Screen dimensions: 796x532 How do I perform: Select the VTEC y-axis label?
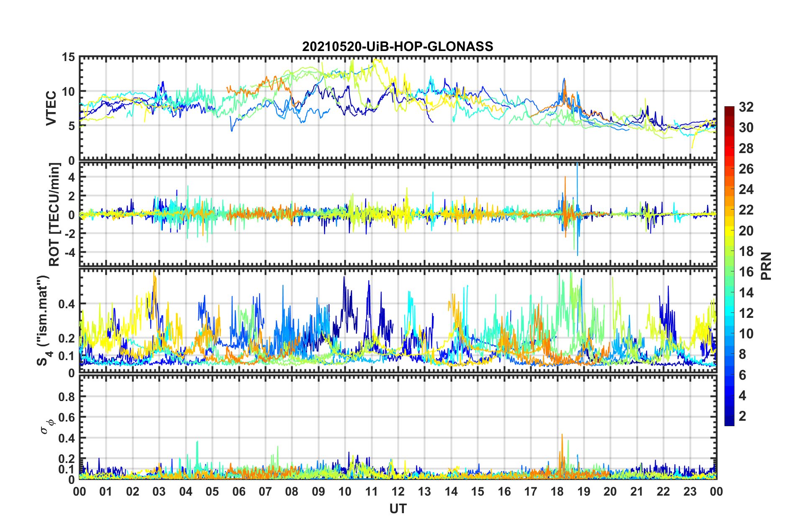[51, 108]
